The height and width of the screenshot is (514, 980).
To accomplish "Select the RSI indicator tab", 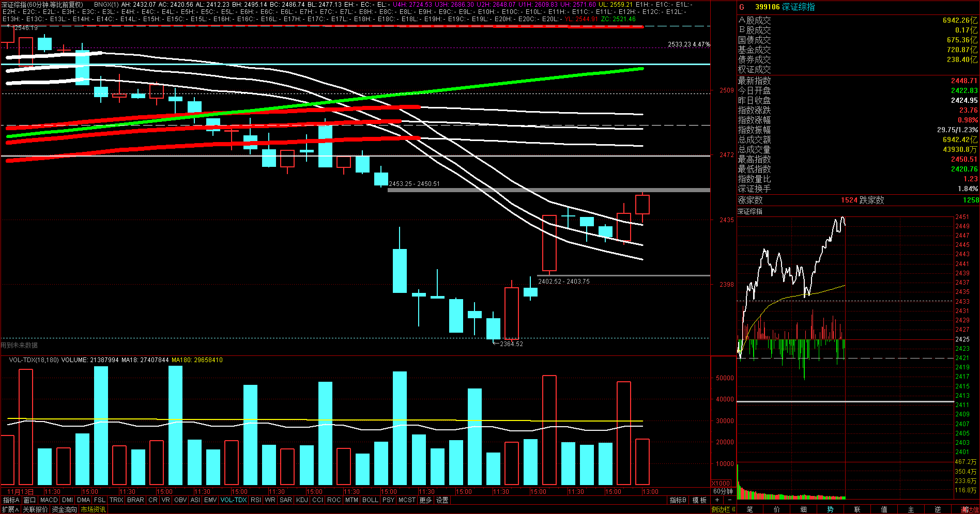I will click(256, 500).
